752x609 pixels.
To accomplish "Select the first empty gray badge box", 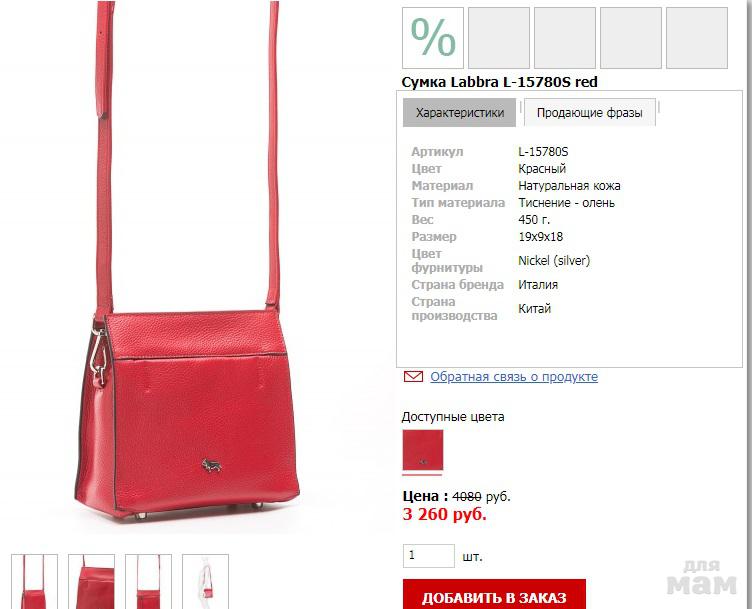I will coord(499,37).
